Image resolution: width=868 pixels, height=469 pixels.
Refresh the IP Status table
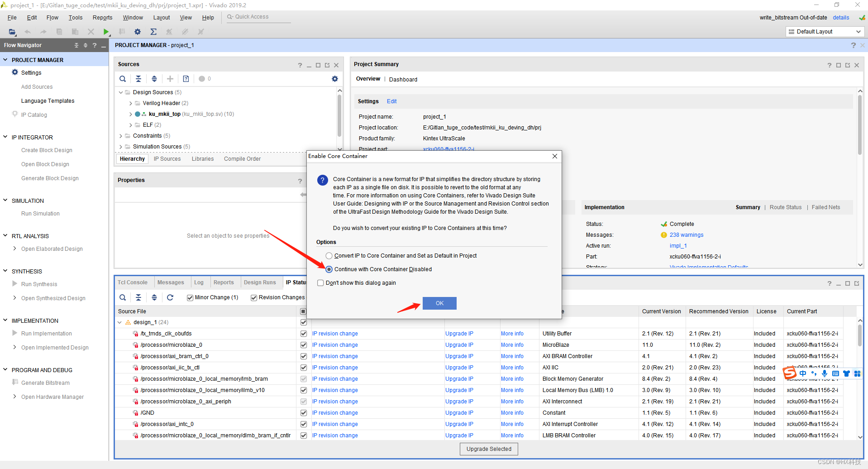tap(170, 297)
